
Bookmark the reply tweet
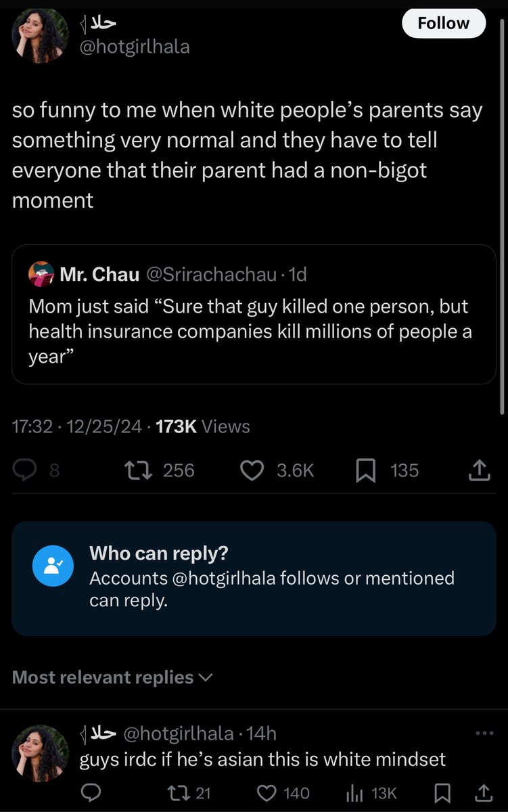coord(443,792)
